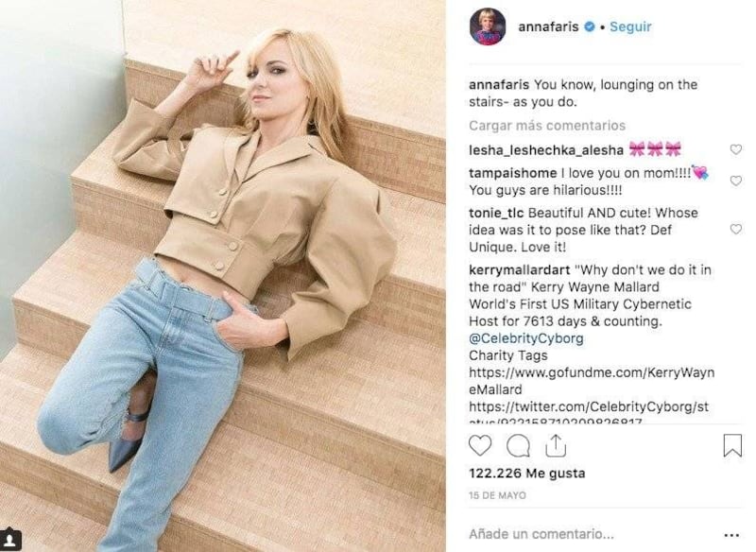Open the 15 DE MAYO post date link
The image size is (756, 552).
pos(497,495)
